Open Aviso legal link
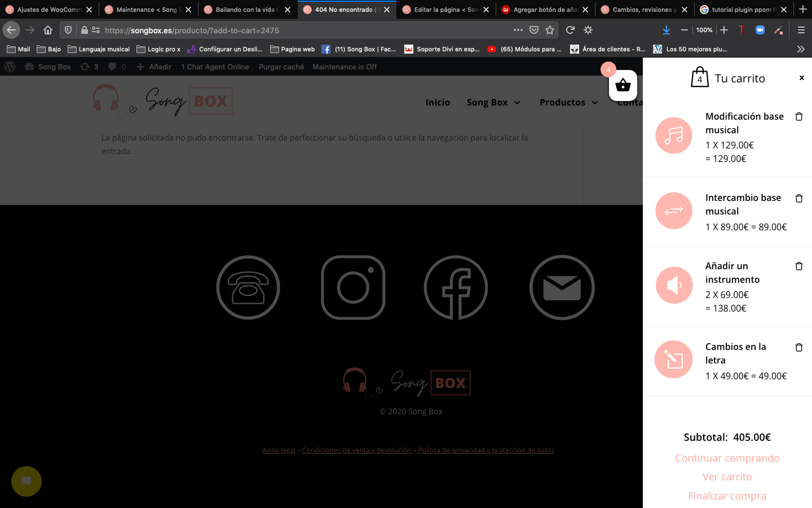812x508 pixels. click(x=279, y=450)
